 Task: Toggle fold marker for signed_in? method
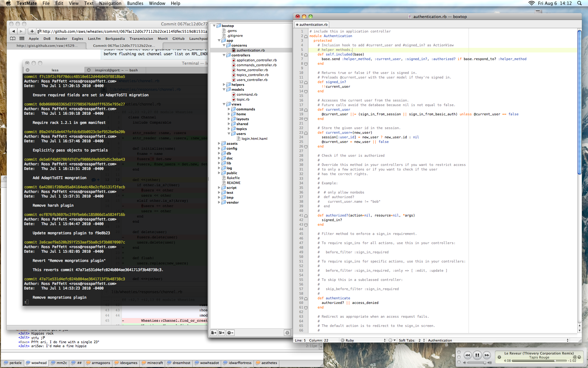coord(306,82)
